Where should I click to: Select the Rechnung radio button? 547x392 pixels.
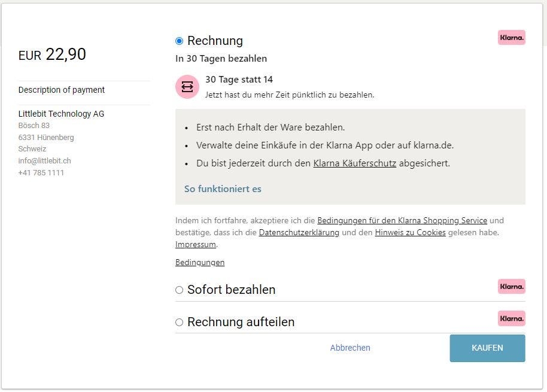tap(180, 41)
